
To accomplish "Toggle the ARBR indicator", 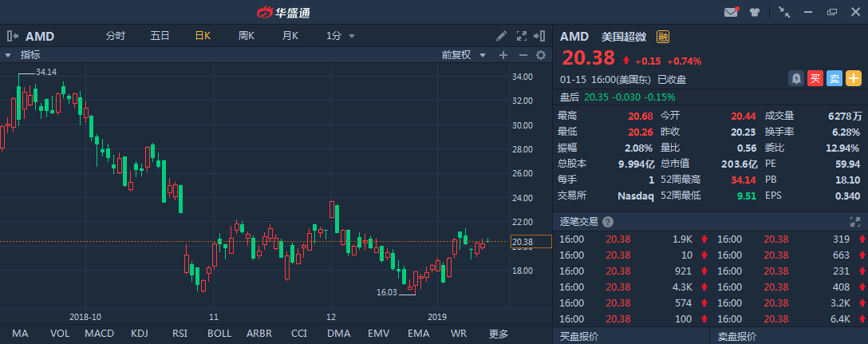I will tap(259, 334).
